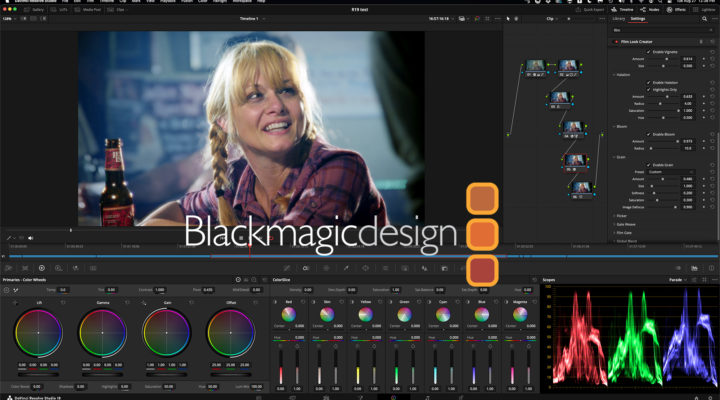
Task: Reset the Gamma wheel with its reset icon
Action: click(x=127, y=303)
